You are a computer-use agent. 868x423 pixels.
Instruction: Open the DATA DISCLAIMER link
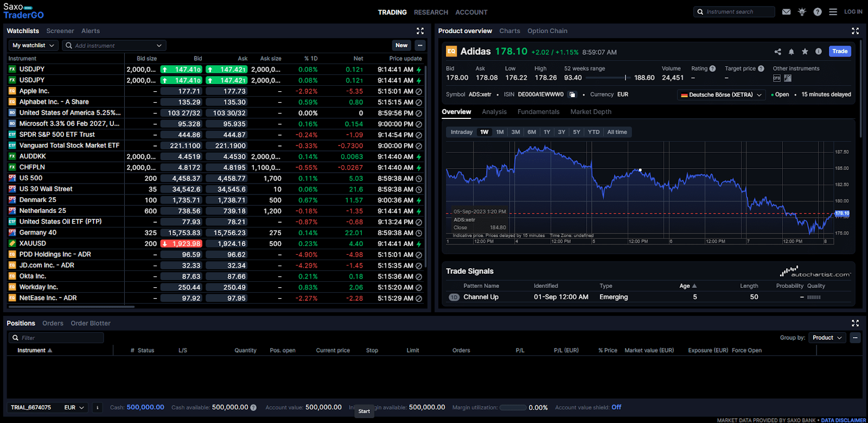844,420
